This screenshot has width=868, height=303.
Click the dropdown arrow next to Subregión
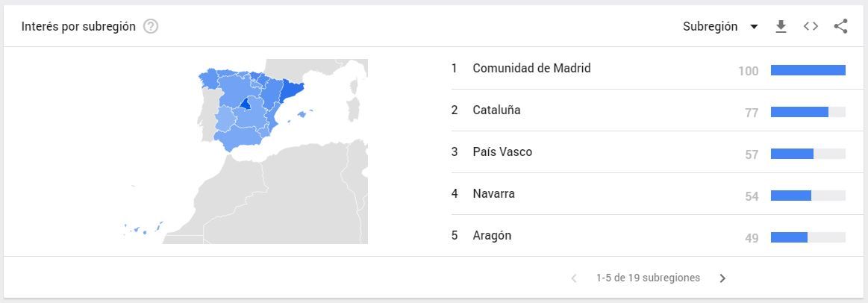754,27
